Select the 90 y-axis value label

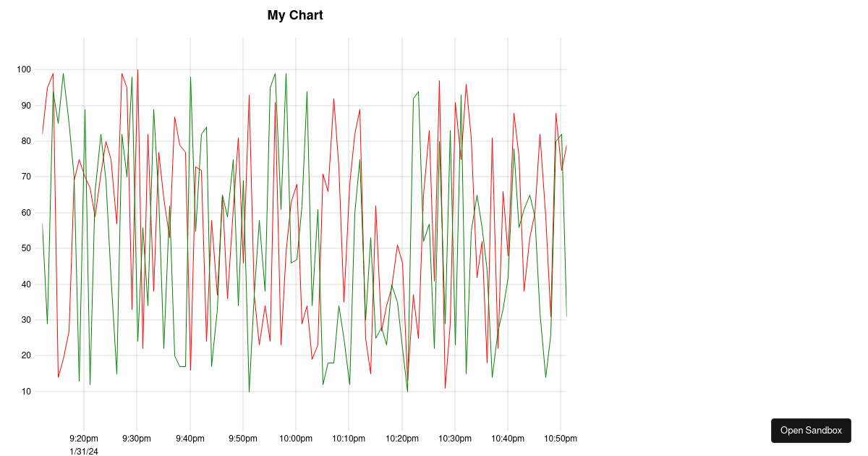click(x=27, y=106)
